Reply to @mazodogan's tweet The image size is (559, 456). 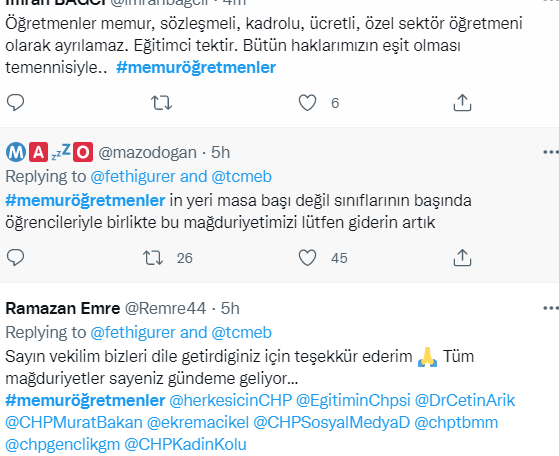pyautogui.click(x=15, y=258)
